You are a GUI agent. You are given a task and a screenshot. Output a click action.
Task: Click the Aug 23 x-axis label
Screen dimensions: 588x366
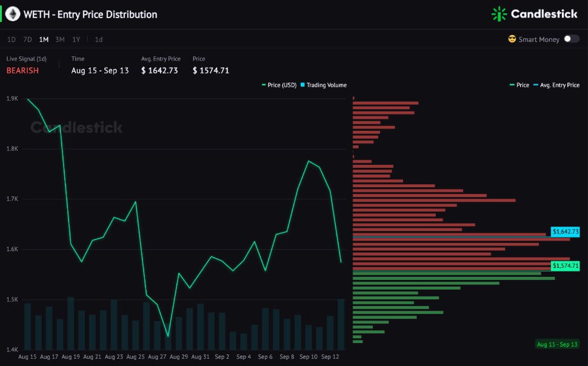pos(114,357)
